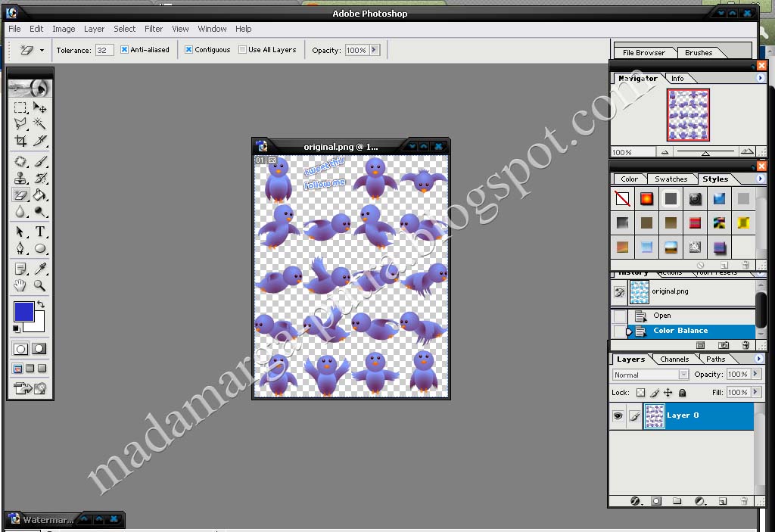Select the Rectangular Marquee tool

pos(20,107)
